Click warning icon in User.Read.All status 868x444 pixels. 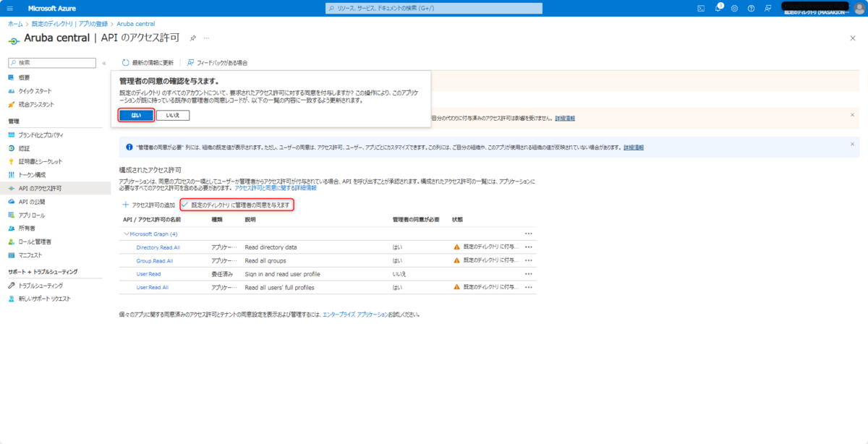(456, 287)
